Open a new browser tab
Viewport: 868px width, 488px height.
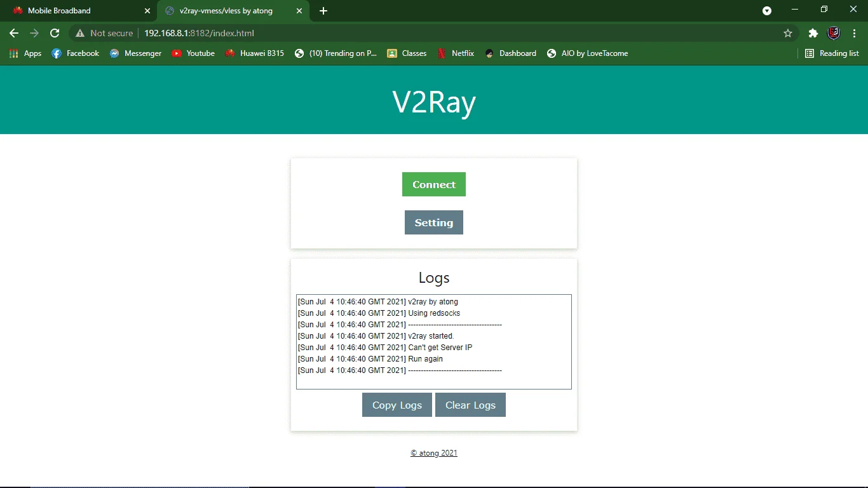[x=323, y=11]
